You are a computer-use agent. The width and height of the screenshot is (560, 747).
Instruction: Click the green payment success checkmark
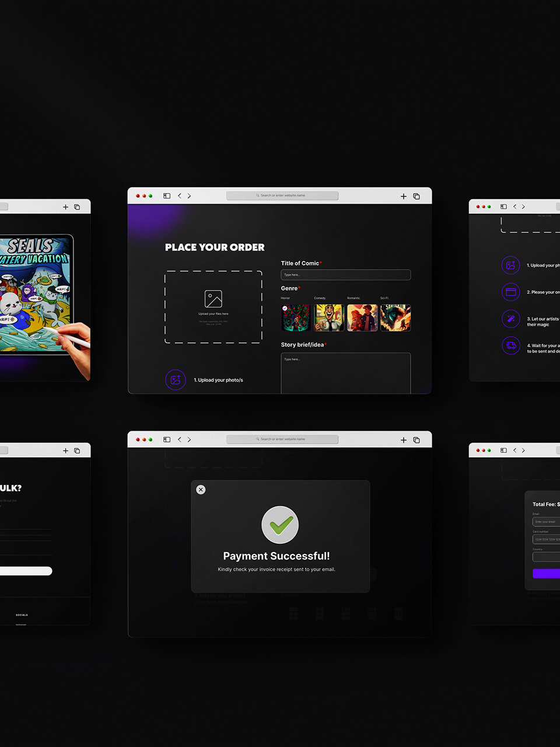click(280, 525)
